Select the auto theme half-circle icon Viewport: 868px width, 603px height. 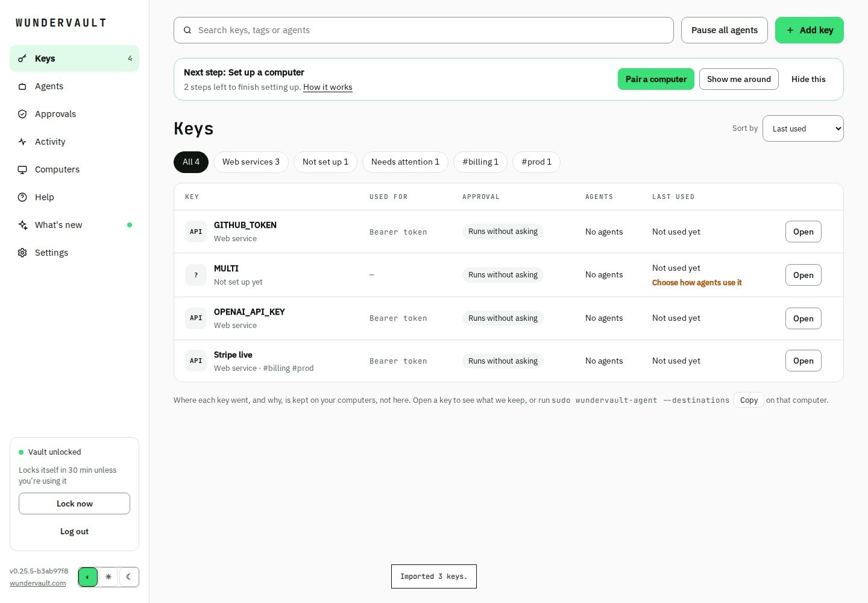coord(88,577)
